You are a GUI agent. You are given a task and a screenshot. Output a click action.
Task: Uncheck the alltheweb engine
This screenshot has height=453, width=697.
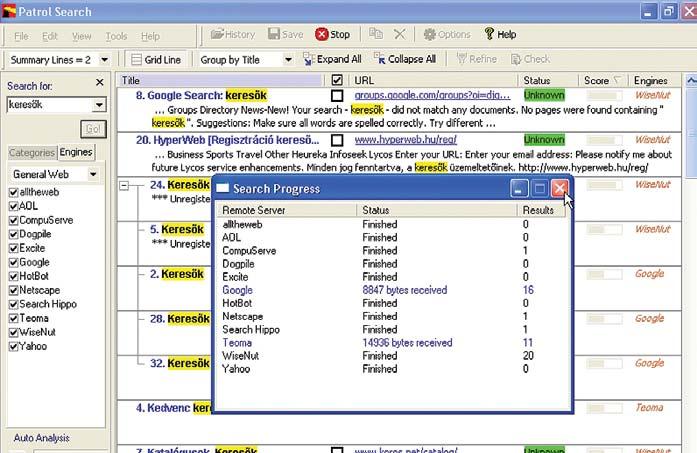pyautogui.click(x=13, y=192)
